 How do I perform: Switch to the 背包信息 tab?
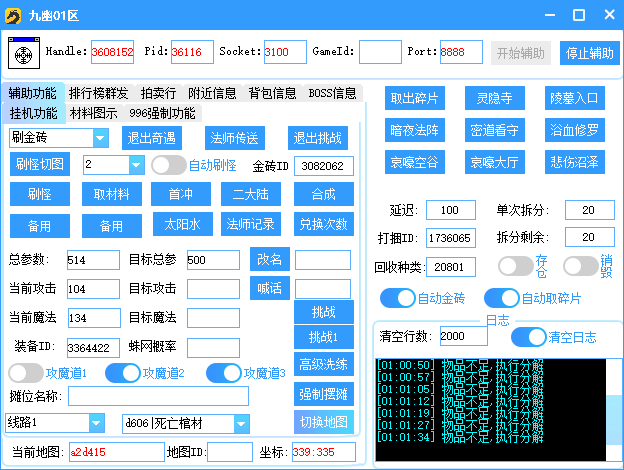pyautogui.click(x=272, y=93)
